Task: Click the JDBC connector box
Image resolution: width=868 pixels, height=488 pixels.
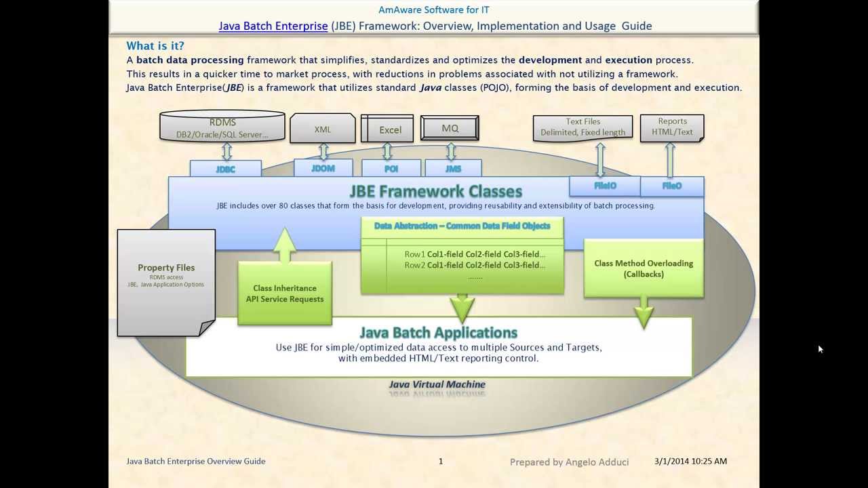Action: pyautogui.click(x=226, y=169)
